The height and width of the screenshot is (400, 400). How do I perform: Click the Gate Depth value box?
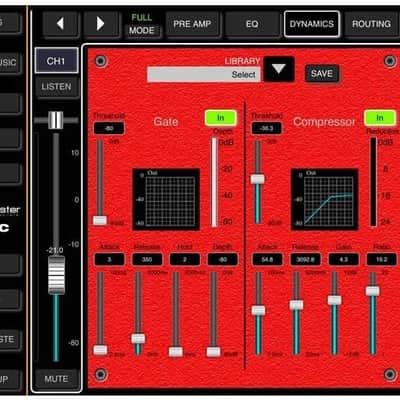point(223,259)
